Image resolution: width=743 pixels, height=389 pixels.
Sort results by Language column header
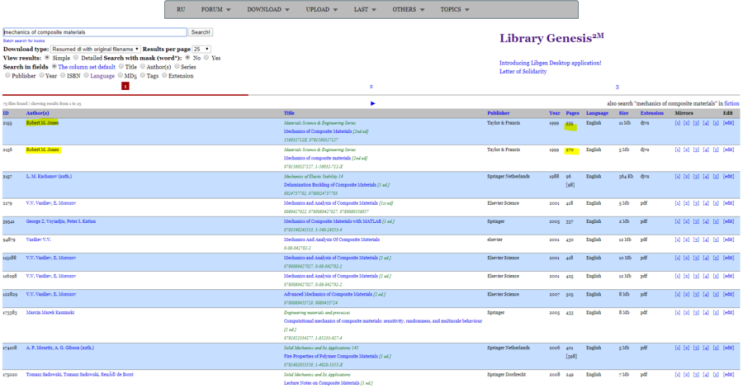coord(597,113)
